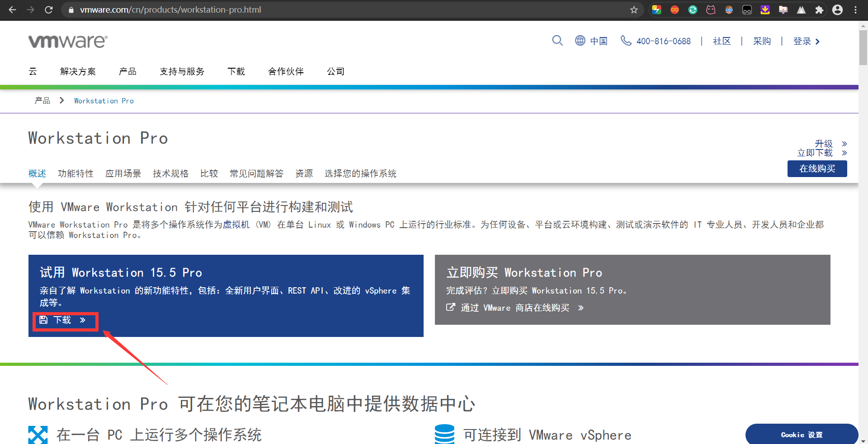Click the phone icon beside 400-816-0688

click(626, 41)
